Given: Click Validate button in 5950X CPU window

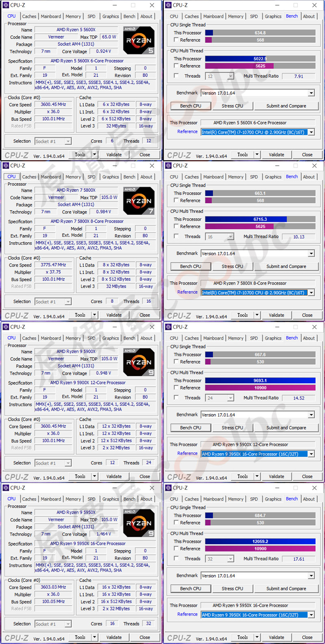Looking at the screenshot, I should click(x=114, y=637).
